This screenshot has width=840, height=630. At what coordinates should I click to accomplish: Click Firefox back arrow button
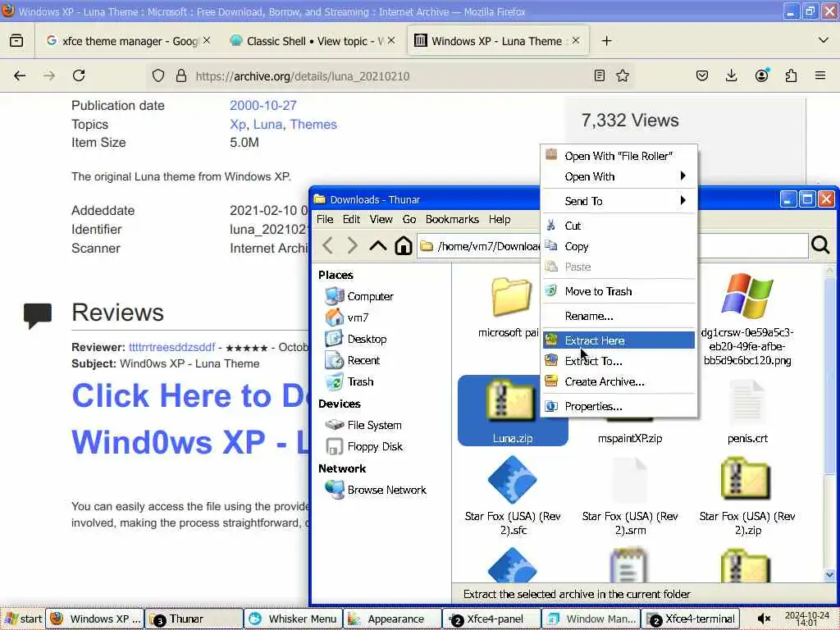[x=20, y=76]
